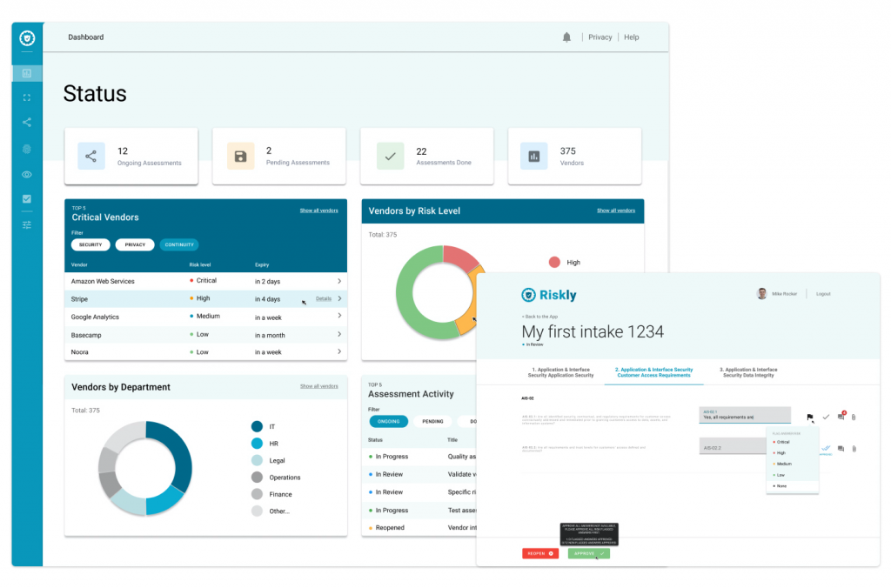Open the Details link on the Stripe row

pyautogui.click(x=324, y=299)
